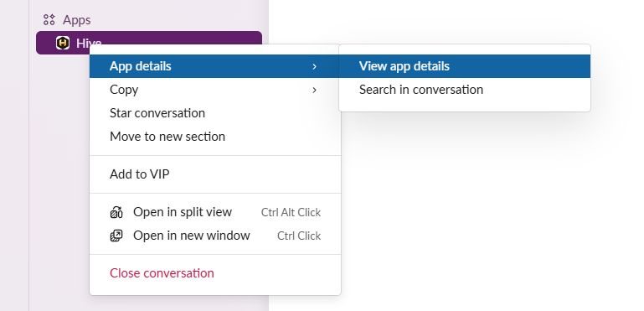644x311 pixels.
Task: Choose Copy from the context menu
Action: click(x=215, y=90)
